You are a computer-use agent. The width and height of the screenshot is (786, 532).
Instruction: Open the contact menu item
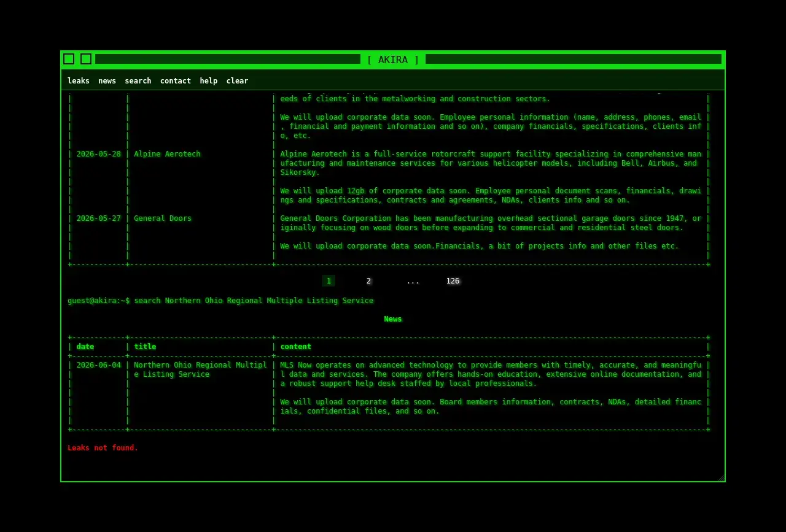[176, 81]
